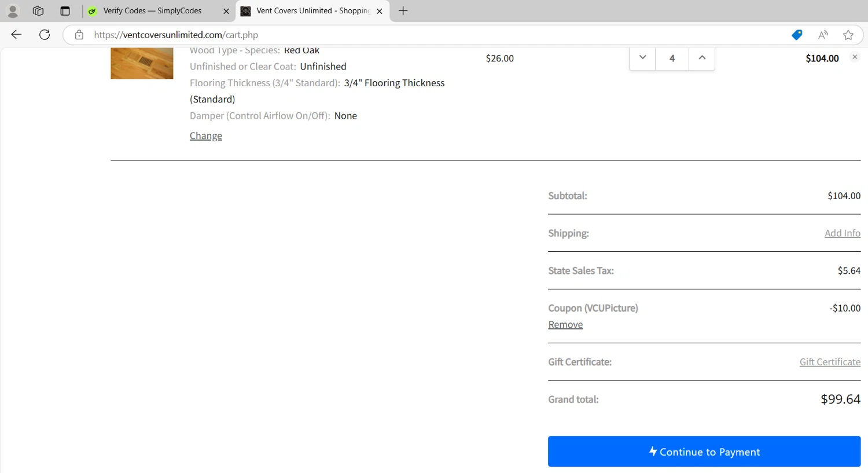This screenshot has width=868, height=473.
Task: Select the State Sales Tax $5.64 value
Action: [x=849, y=270]
